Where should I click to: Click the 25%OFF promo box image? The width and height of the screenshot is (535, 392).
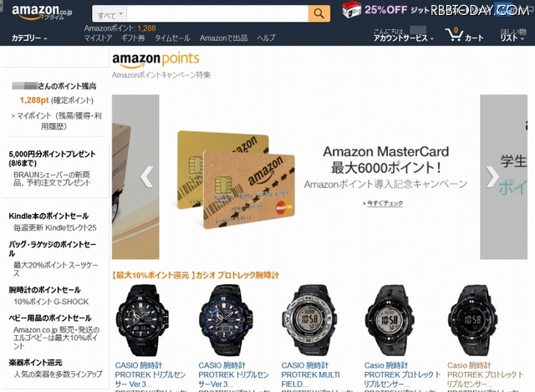coord(351,9)
